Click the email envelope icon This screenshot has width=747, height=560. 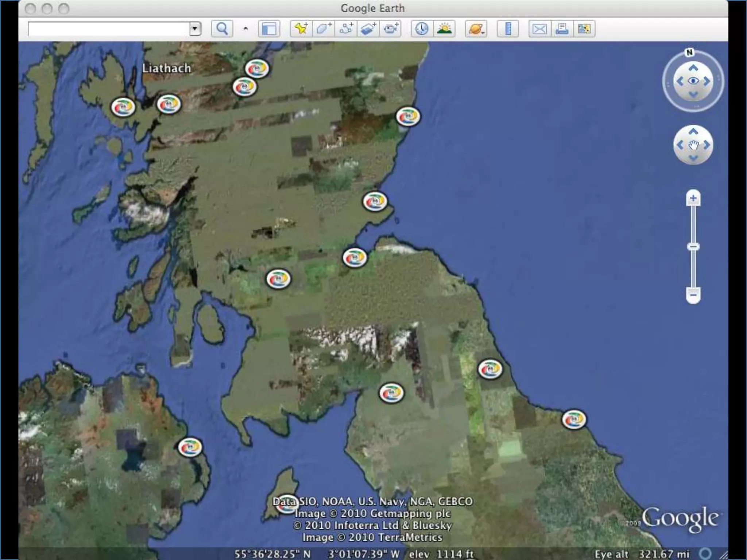pyautogui.click(x=539, y=28)
